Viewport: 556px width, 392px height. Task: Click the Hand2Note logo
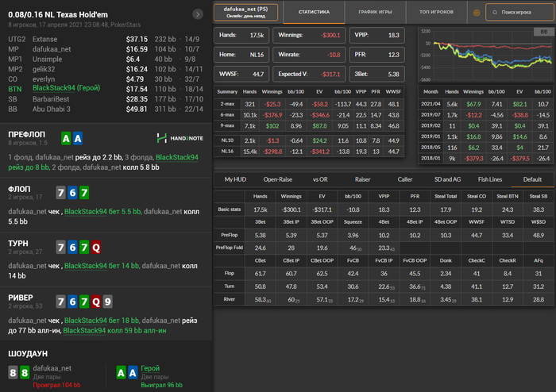(x=180, y=138)
